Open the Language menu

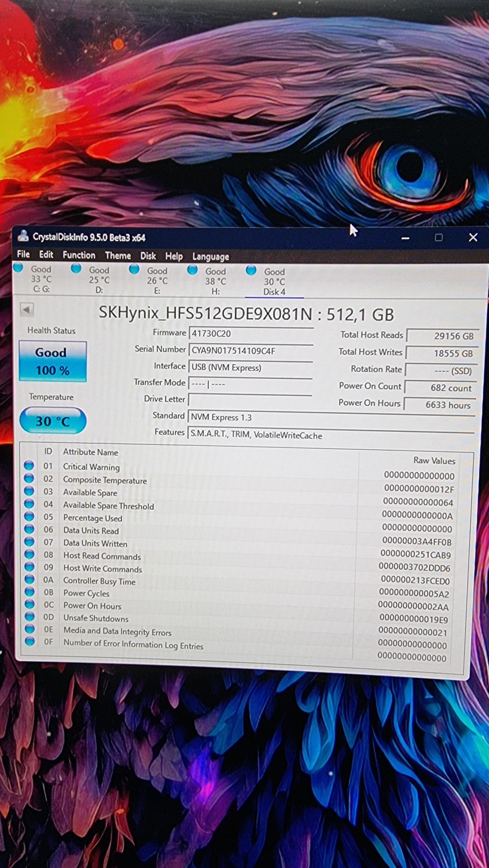210,257
